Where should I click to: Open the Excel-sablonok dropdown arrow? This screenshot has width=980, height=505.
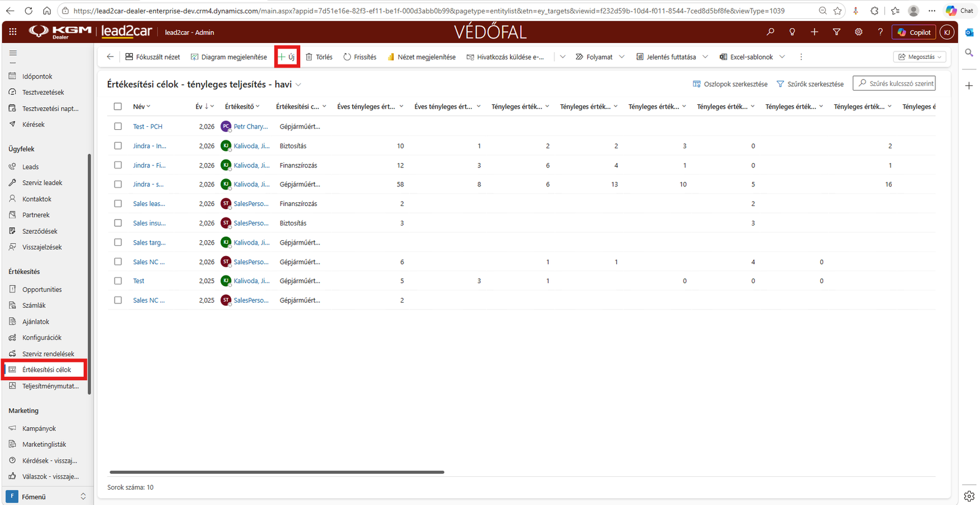782,57
